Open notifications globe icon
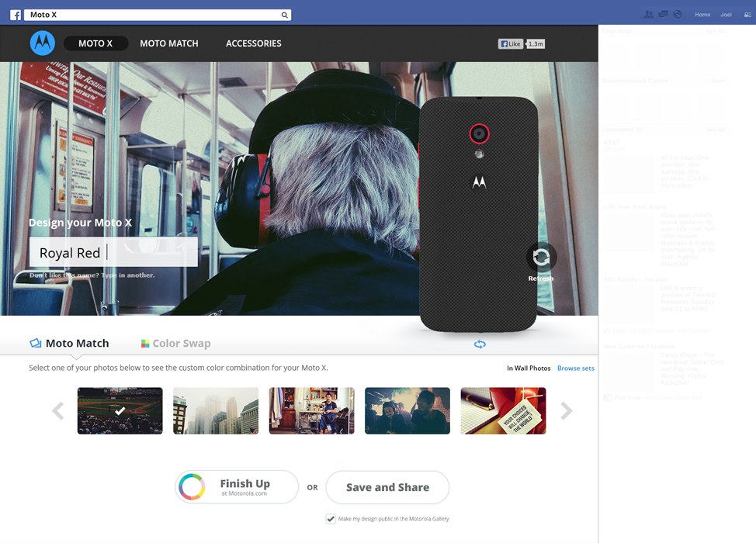Image resolution: width=756 pixels, height=543 pixels. (678, 15)
